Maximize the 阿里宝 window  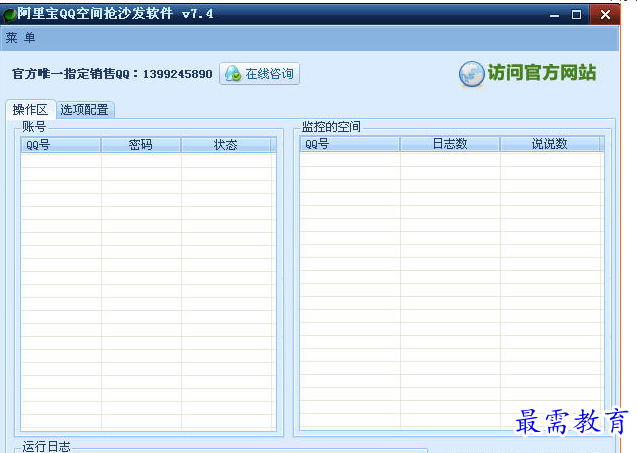[576, 15]
